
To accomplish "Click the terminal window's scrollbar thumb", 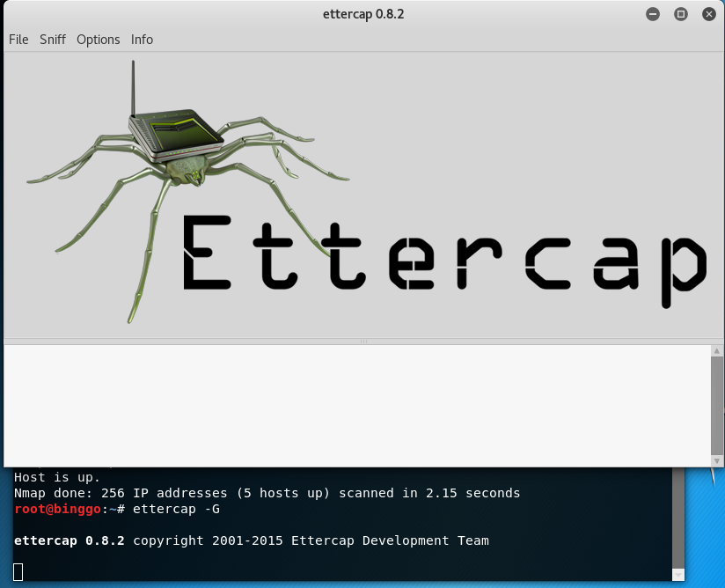I will (677, 518).
